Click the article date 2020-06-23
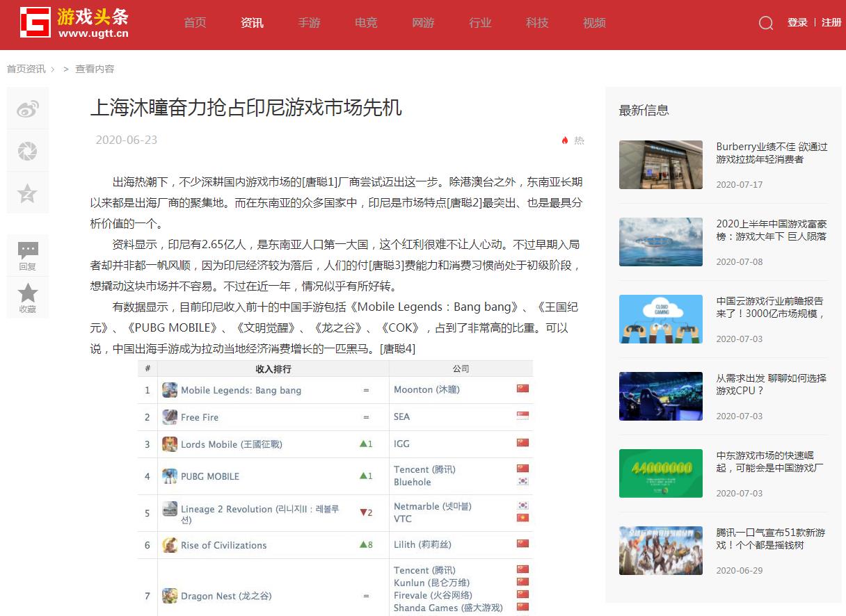Image resolution: width=846 pixels, height=616 pixels. (127, 140)
